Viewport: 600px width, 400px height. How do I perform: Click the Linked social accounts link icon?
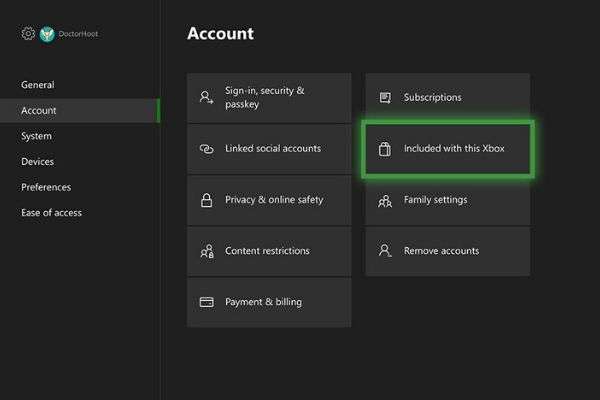point(207,149)
